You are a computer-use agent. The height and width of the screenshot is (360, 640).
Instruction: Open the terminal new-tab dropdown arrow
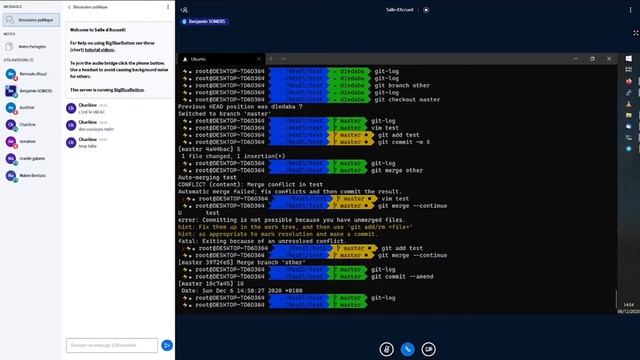[283, 59]
